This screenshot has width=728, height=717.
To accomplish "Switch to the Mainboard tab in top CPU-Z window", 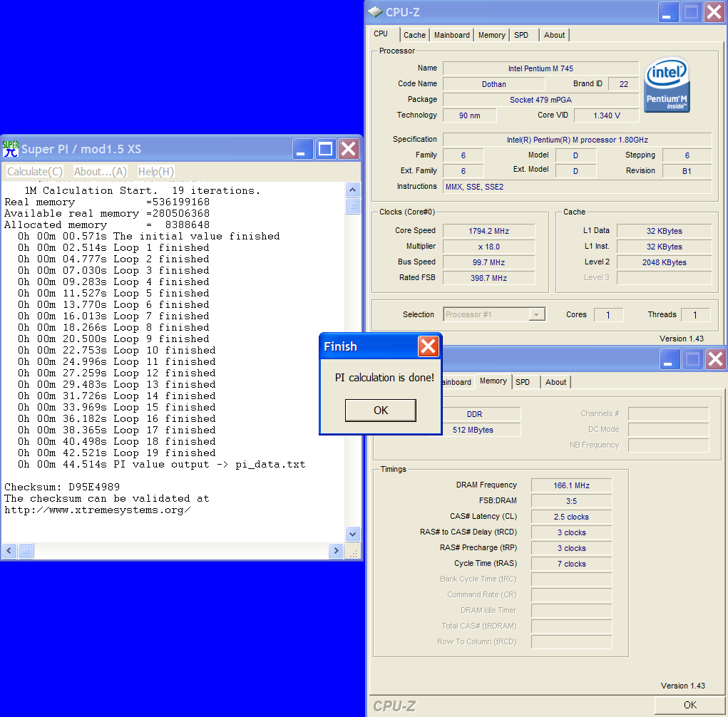I will (x=452, y=35).
